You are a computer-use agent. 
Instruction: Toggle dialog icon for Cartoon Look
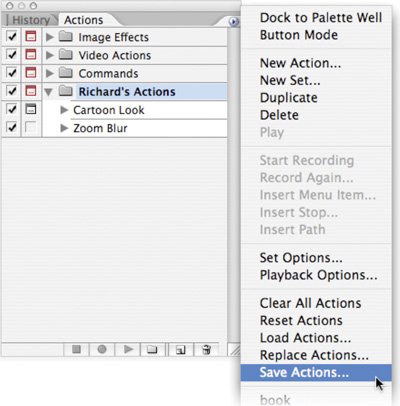(x=31, y=109)
